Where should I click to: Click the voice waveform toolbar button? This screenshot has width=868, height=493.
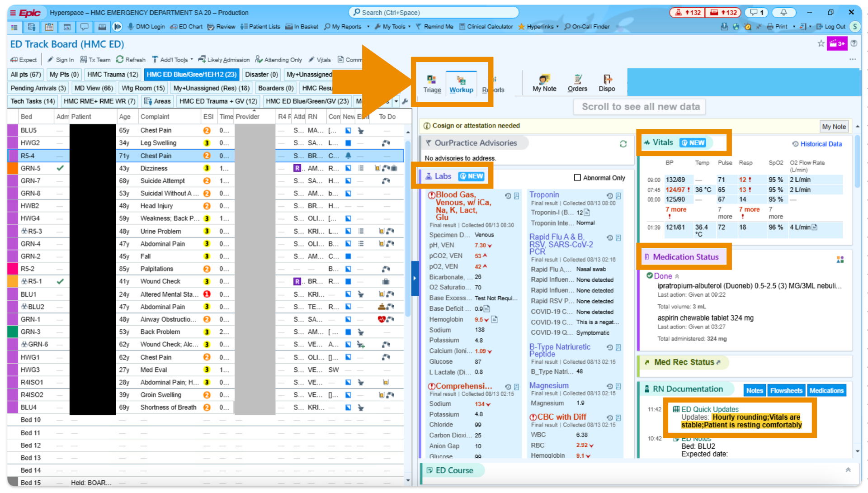click(x=117, y=27)
